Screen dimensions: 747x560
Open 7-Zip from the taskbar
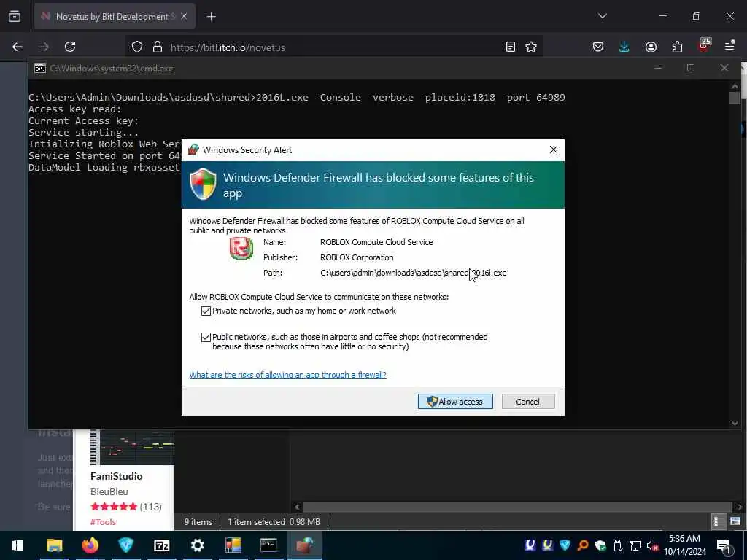click(161, 545)
